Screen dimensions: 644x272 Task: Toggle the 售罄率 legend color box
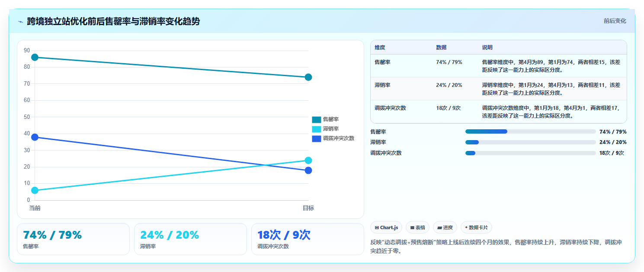[x=316, y=119]
